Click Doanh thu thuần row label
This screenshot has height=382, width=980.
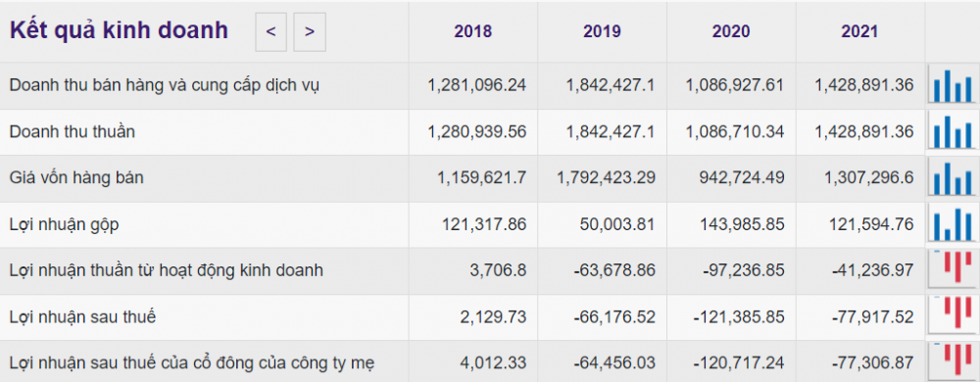click(72, 131)
